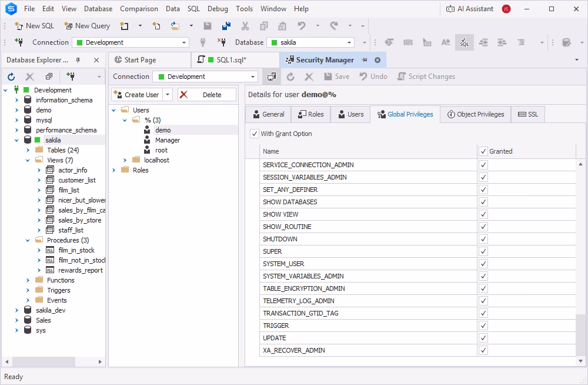
Task: Open the Database menu
Action: (98, 9)
